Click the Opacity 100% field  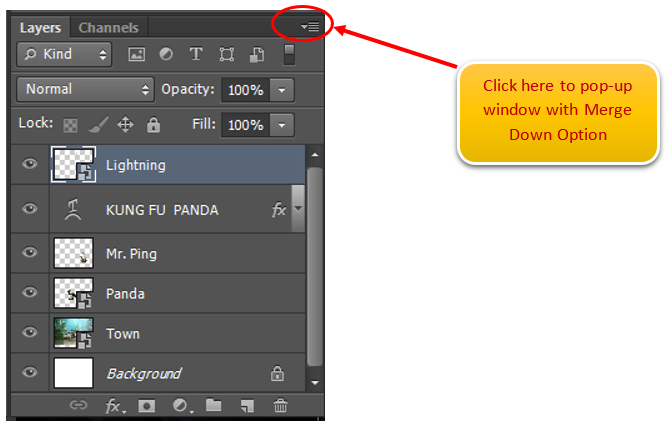click(x=245, y=90)
